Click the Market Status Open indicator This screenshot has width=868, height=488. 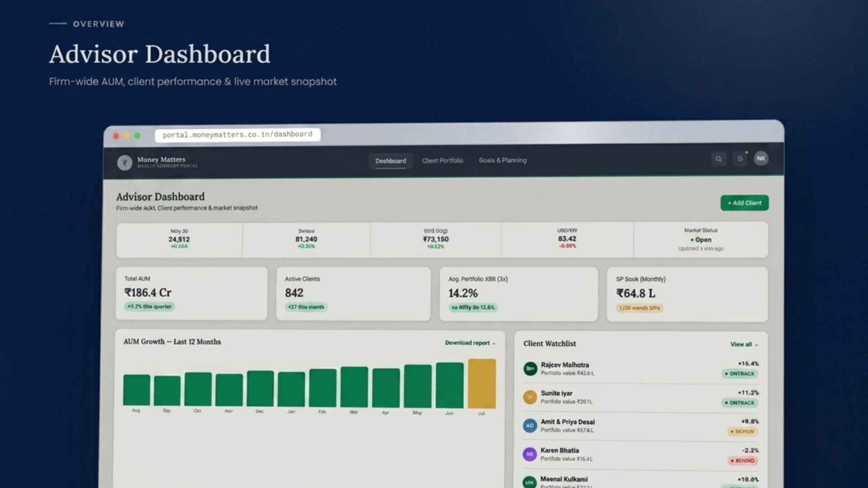701,240
